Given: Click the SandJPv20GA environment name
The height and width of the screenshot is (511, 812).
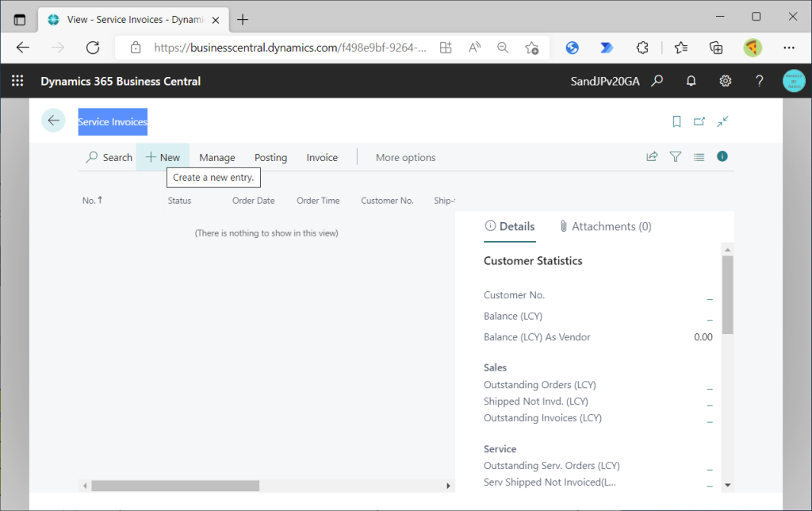Looking at the screenshot, I should point(605,82).
